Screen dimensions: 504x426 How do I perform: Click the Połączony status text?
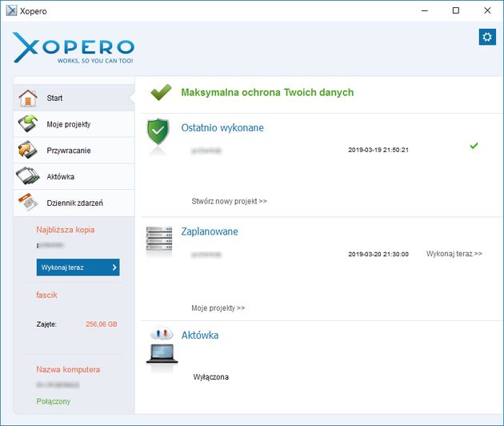click(x=54, y=401)
